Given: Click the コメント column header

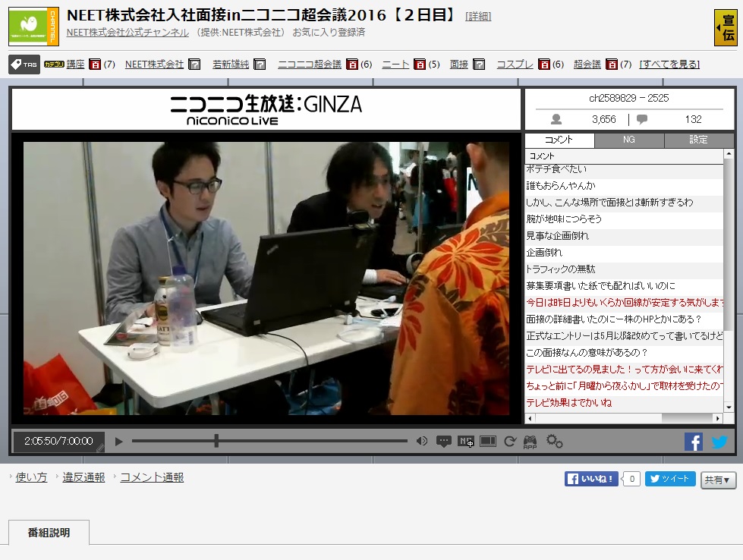Looking at the screenshot, I should pos(625,156).
